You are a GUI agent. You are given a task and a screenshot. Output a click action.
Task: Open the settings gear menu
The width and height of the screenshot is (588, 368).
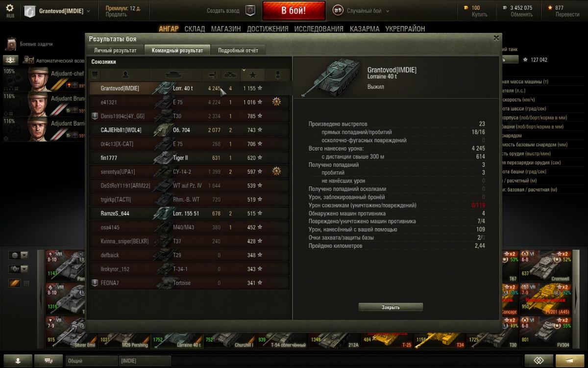10,8
